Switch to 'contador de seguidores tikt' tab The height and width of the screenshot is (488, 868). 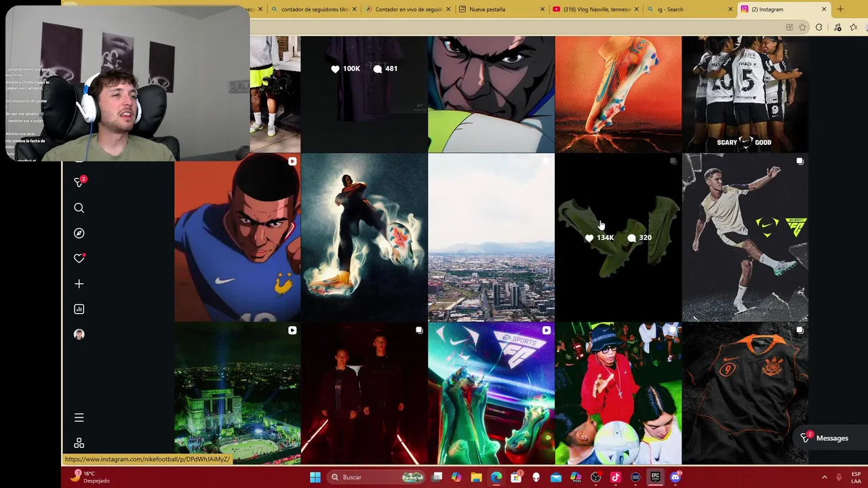click(315, 9)
